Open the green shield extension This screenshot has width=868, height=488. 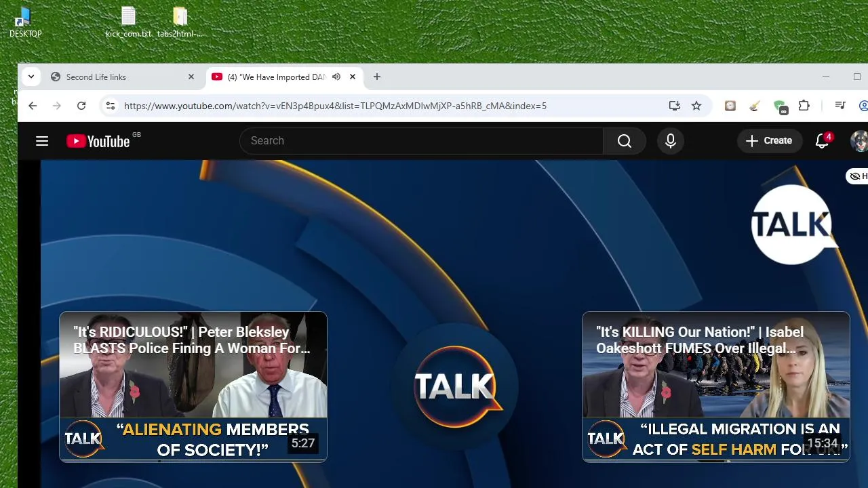pyautogui.click(x=780, y=106)
